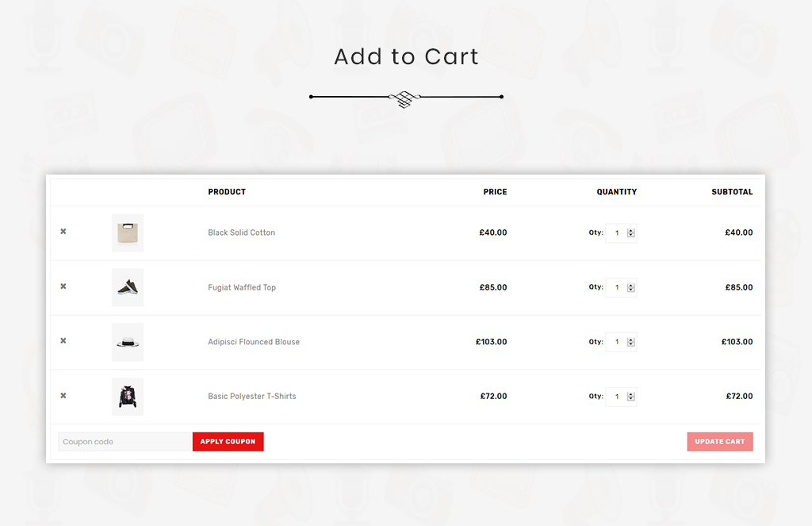Click quantity stepper for Fugiat Waffled Top

tap(630, 287)
